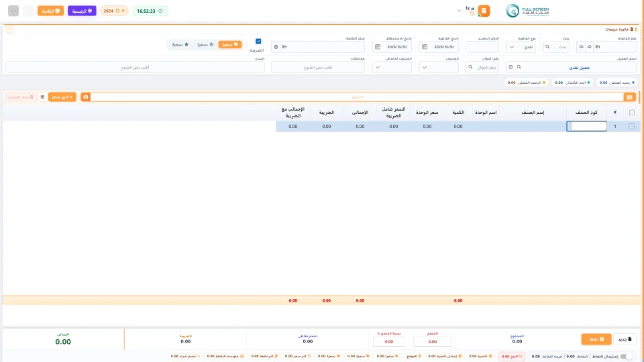Image resolution: width=644 pixels, height=362 pixels.
Task: Click the أدرج سطر insert row button
Action: [x=62, y=97]
